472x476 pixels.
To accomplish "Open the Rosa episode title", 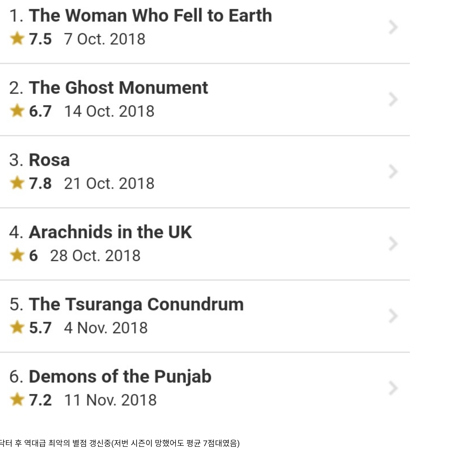I will [x=49, y=160].
